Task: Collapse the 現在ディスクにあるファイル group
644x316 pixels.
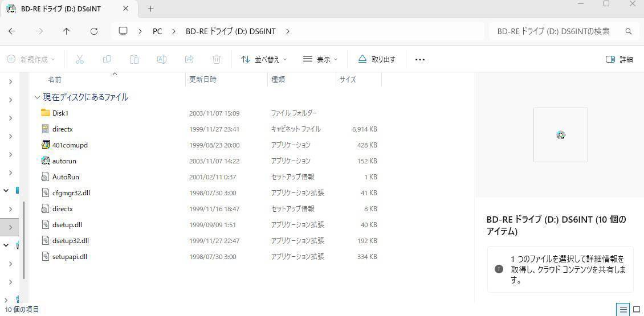Action: 38,97
